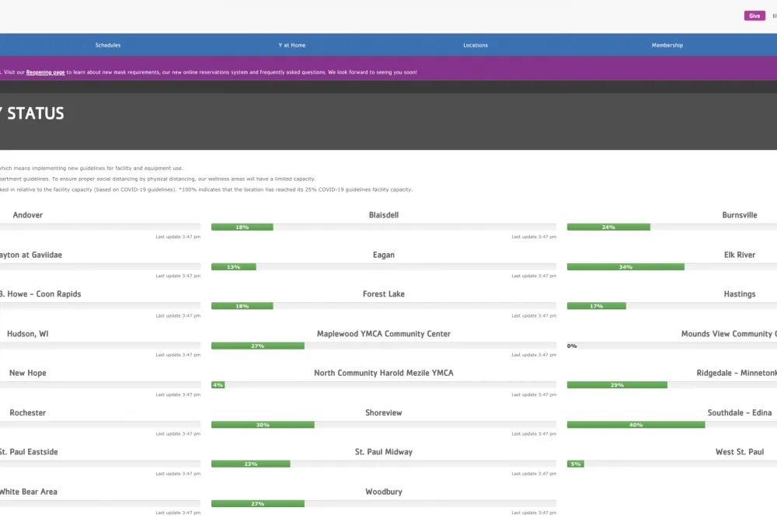Select the Hastings 17% capacity bar
The image size is (777, 532).
click(597, 306)
